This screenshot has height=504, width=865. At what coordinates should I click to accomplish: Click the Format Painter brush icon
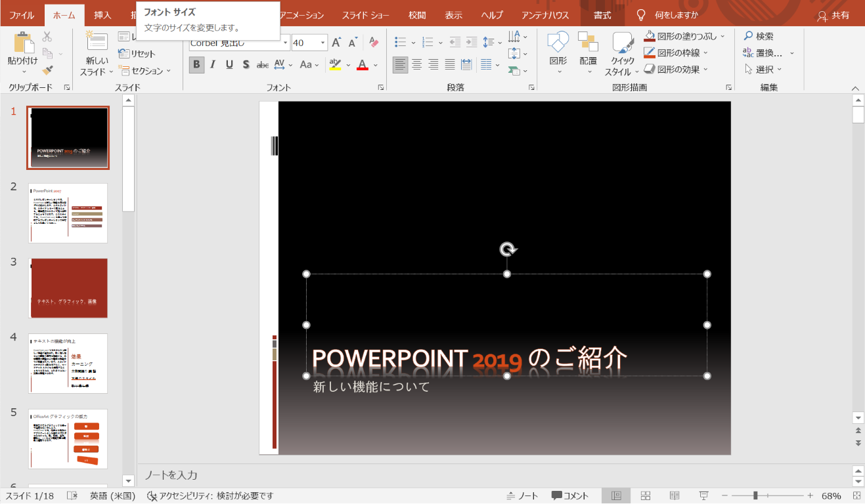coord(47,70)
